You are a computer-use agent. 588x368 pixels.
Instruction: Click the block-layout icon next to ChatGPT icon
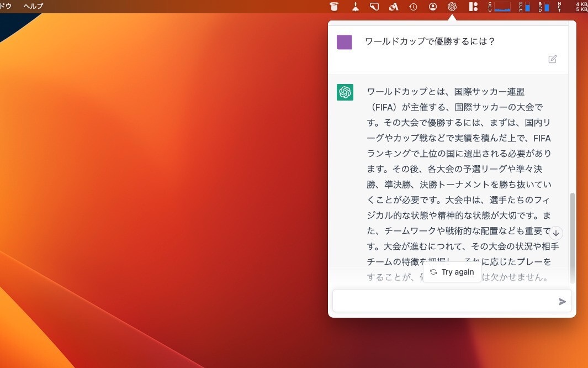coord(473,7)
